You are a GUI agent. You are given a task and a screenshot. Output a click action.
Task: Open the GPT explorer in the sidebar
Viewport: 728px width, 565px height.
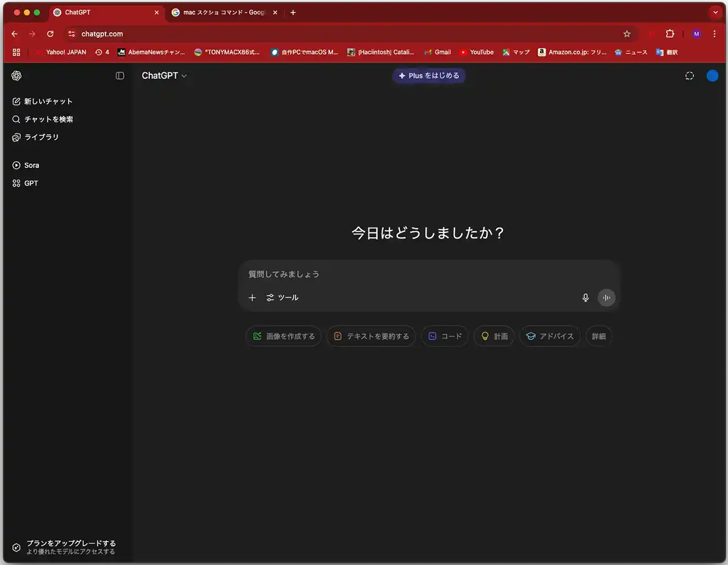(x=25, y=183)
